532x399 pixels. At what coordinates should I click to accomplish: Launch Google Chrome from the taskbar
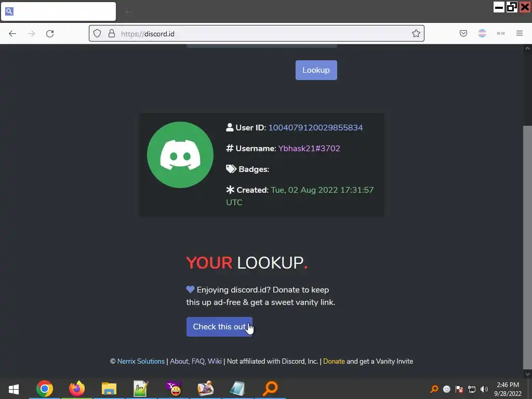[x=45, y=389]
